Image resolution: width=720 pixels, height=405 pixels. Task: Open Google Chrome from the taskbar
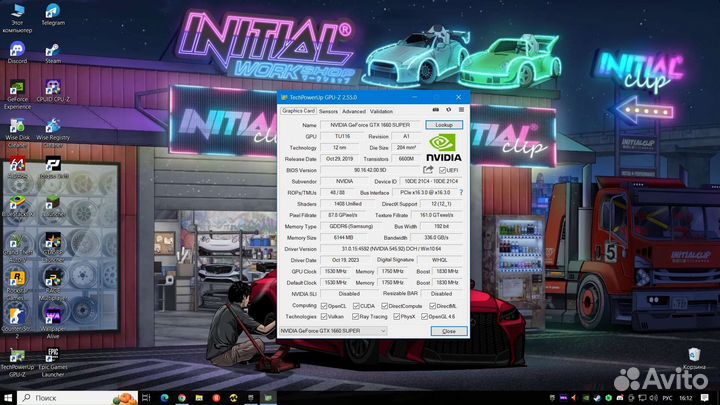(x=182, y=398)
